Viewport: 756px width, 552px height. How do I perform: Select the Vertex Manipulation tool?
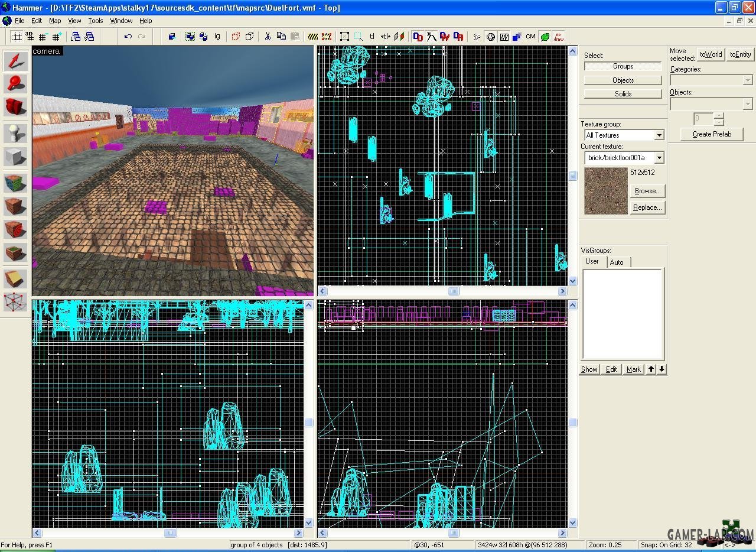point(15,301)
